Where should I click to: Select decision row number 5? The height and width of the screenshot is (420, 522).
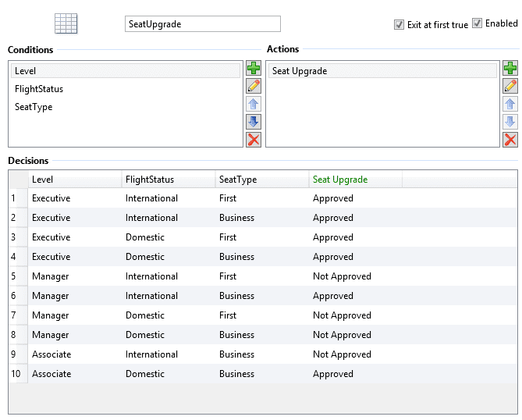click(x=13, y=276)
